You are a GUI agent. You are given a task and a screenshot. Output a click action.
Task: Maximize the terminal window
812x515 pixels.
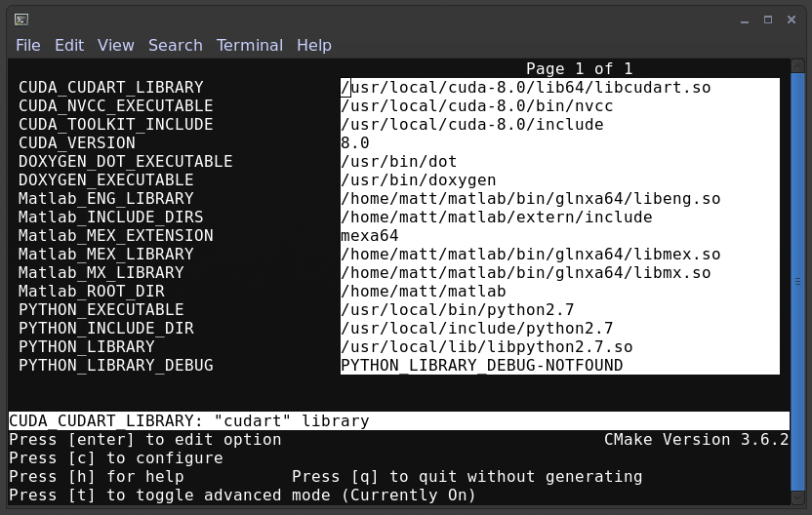click(x=768, y=20)
